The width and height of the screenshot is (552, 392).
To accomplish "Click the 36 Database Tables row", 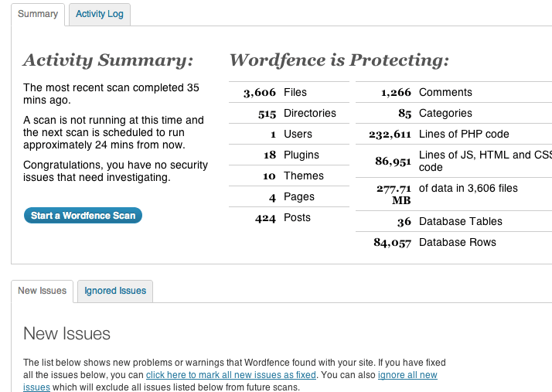I will pyautogui.click(x=454, y=221).
